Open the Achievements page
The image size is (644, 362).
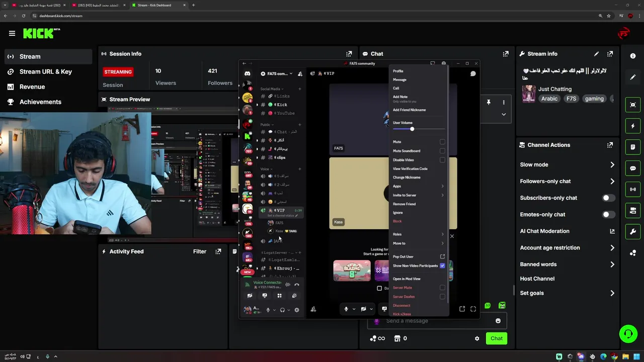[40, 102]
